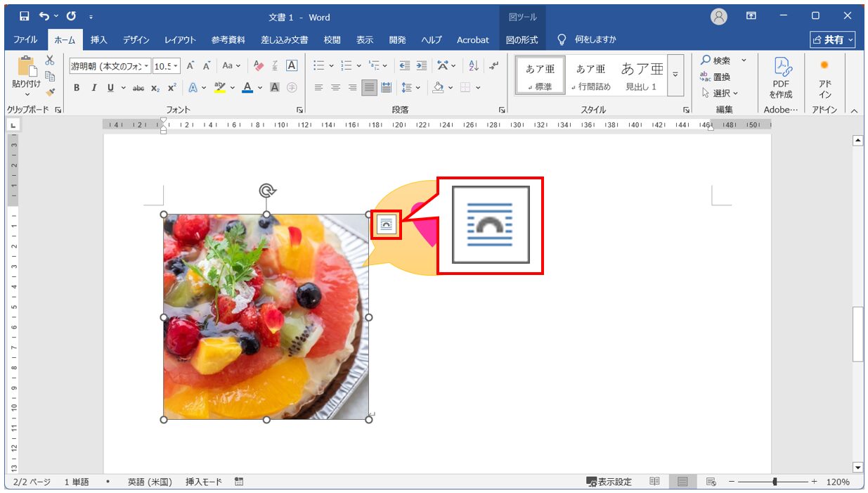Toggle bold formatting
The width and height of the screenshot is (868, 493).
(x=77, y=88)
